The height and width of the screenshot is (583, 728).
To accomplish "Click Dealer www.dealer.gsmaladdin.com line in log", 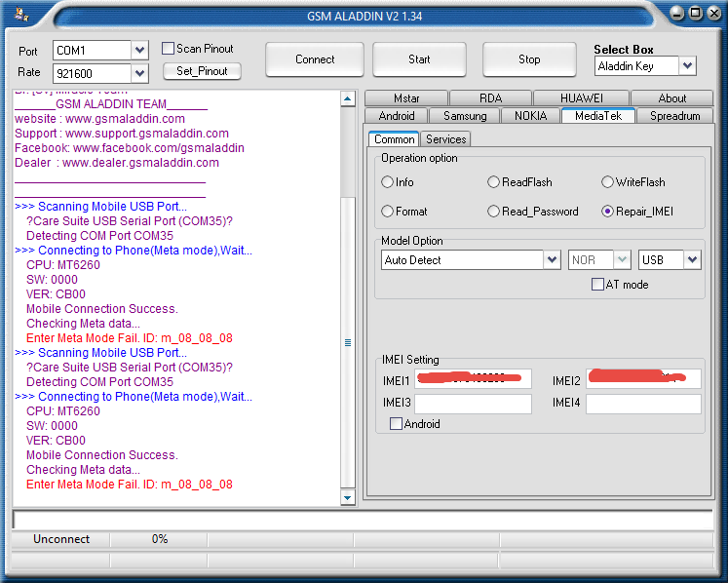I will (117, 163).
